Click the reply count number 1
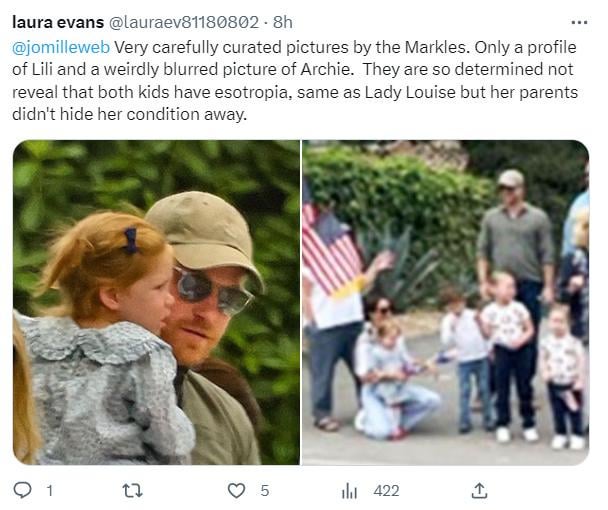The width and height of the screenshot is (608, 510). (49, 490)
